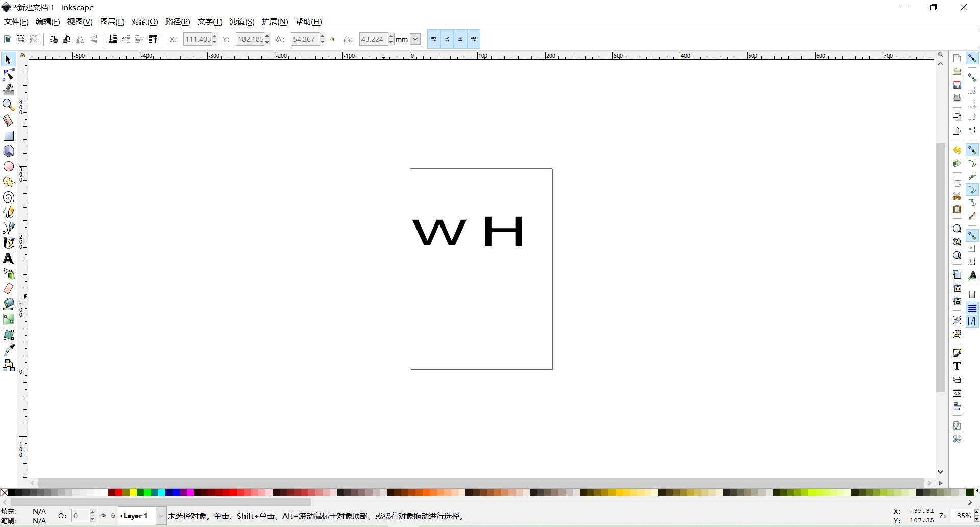Increase the Y position value

(x=267, y=36)
